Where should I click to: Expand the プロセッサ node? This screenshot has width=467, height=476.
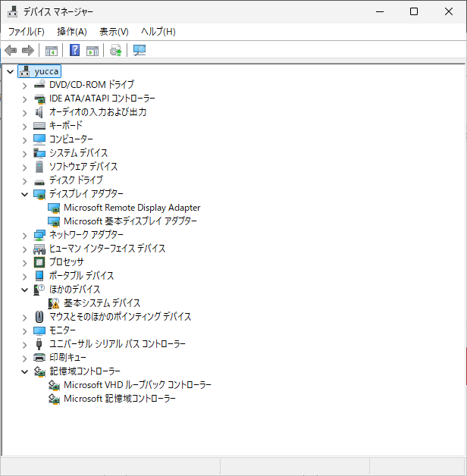(24, 263)
